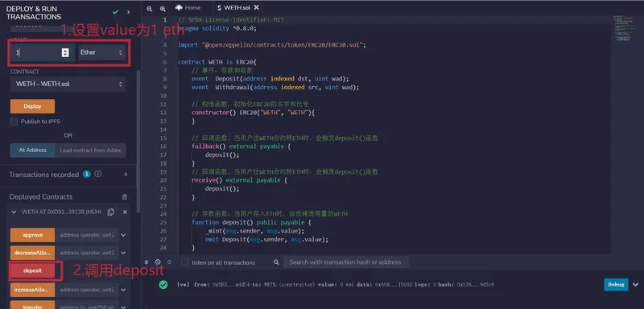Remove the deployed WETH contract instance
The height and width of the screenshot is (309, 644).
[x=125, y=212]
